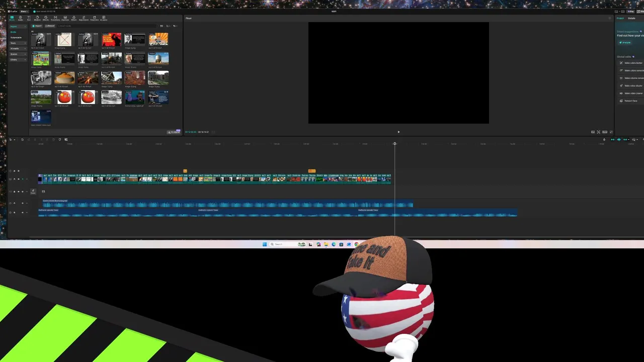Click Windows Start button on taskbar
This screenshot has width=644, height=362.
pyautogui.click(x=264, y=244)
